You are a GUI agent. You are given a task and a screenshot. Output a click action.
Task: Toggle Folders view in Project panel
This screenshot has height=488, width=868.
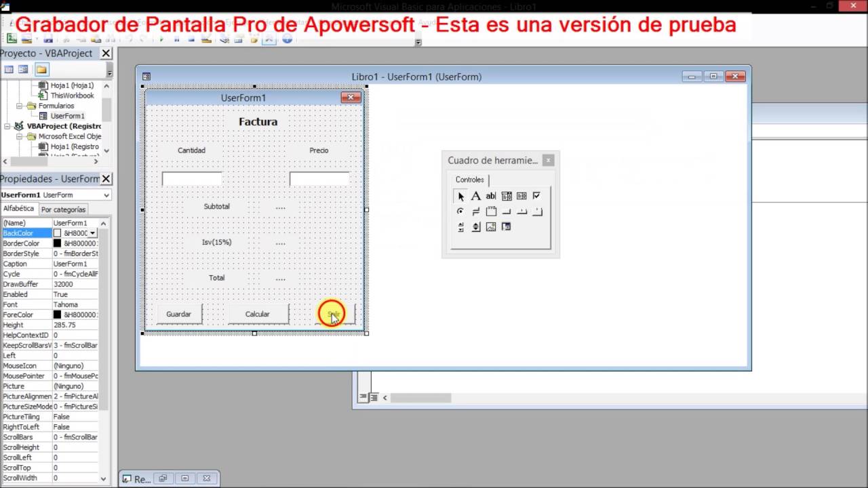(41, 69)
